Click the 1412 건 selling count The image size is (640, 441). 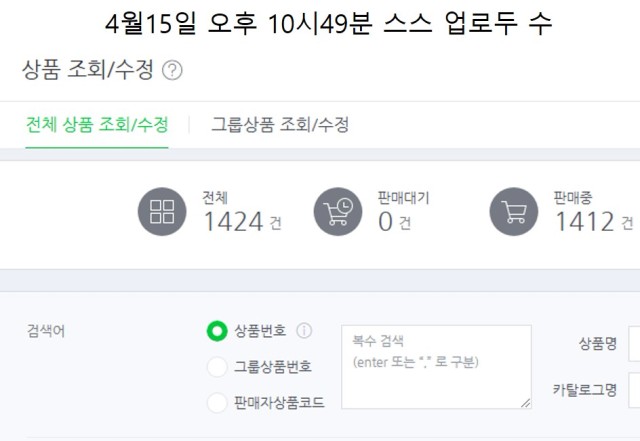coord(594,222)
